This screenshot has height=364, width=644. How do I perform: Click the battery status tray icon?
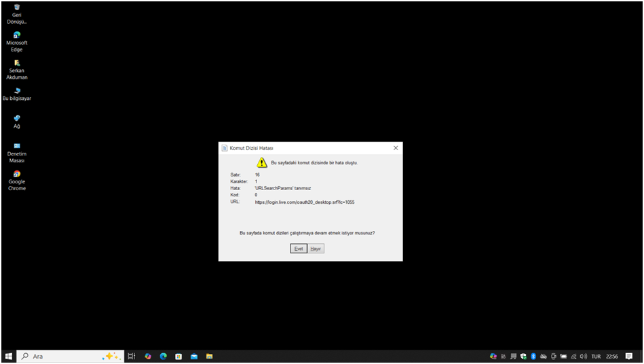tap(563, 357)
